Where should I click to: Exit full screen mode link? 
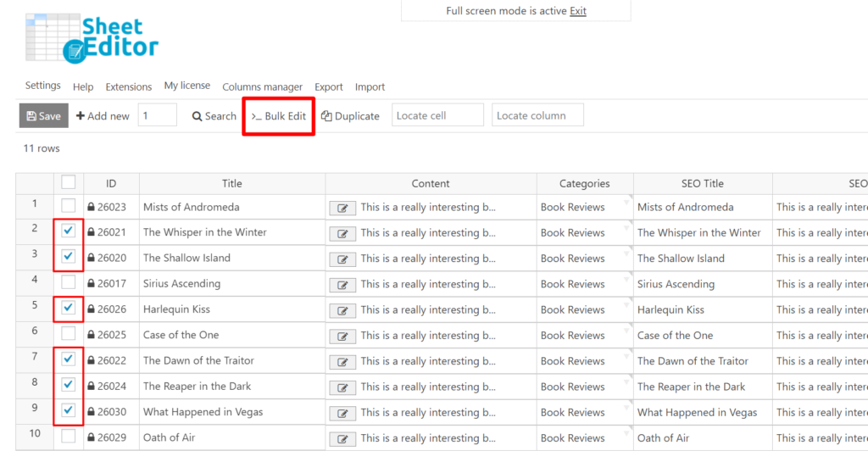(x=578, y=10)
